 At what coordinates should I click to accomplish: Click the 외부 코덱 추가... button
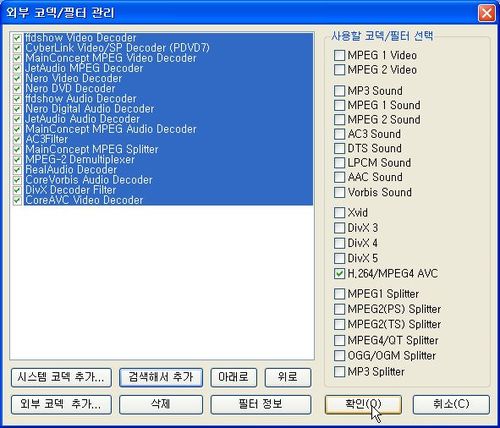coord(61,404)
